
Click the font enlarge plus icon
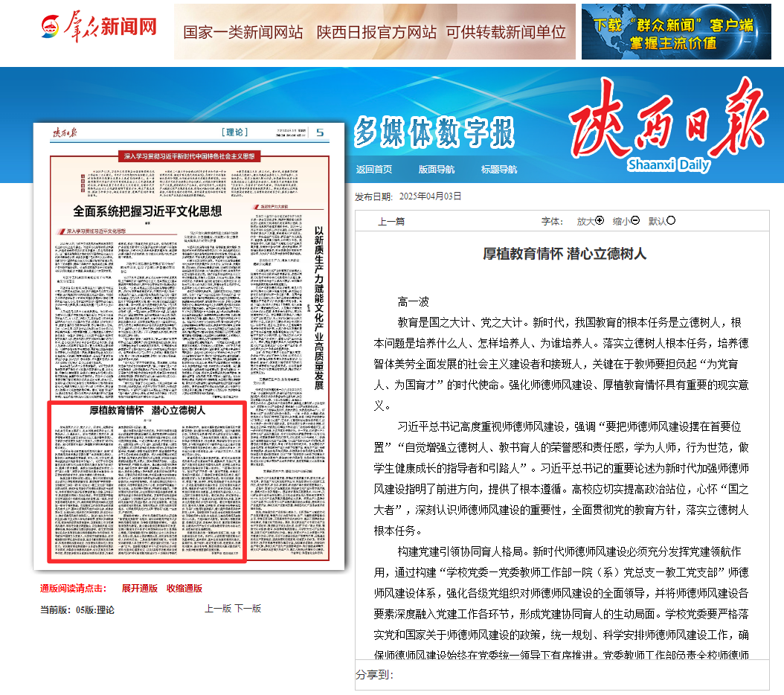(x=600, y=220)
